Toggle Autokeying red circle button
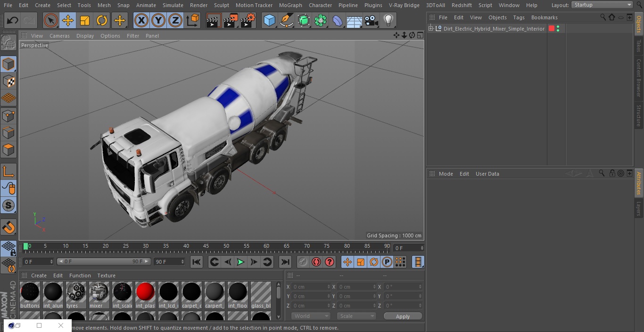 click(316, 262)
